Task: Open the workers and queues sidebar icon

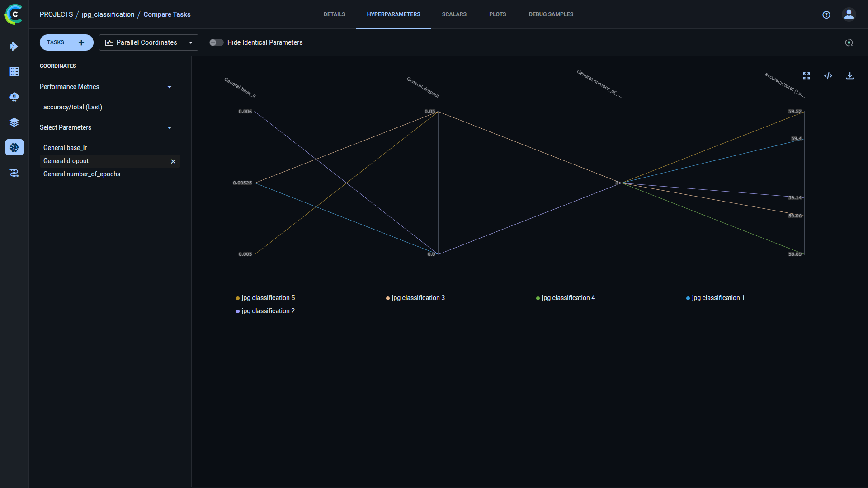Action: 14,173
